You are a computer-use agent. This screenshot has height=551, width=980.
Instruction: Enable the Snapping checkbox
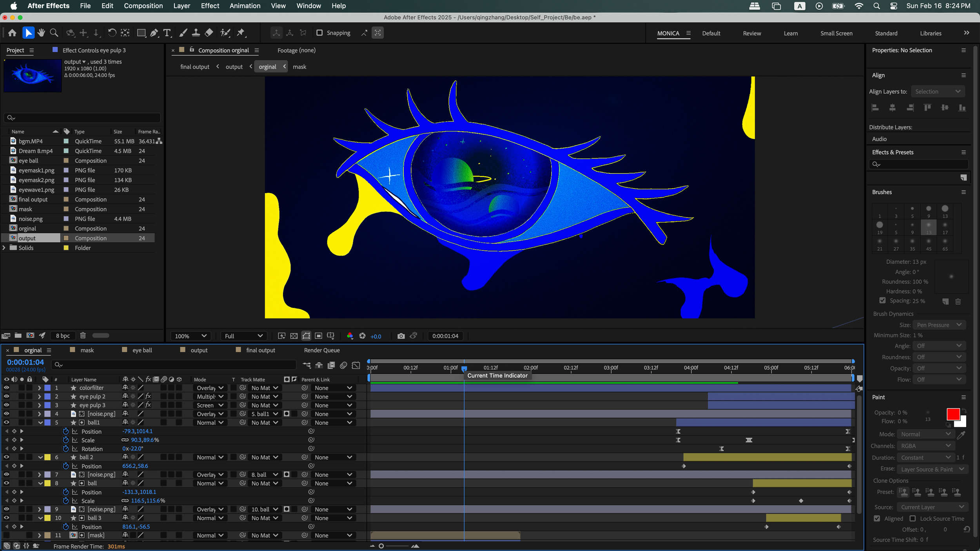pyautogui.click(x=319, y=33)
